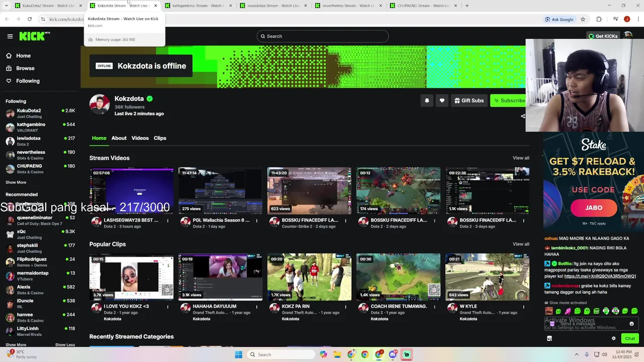Open options menu for W KYLE clip
Viewport: 644px width, 362px height.
(524, 307)
